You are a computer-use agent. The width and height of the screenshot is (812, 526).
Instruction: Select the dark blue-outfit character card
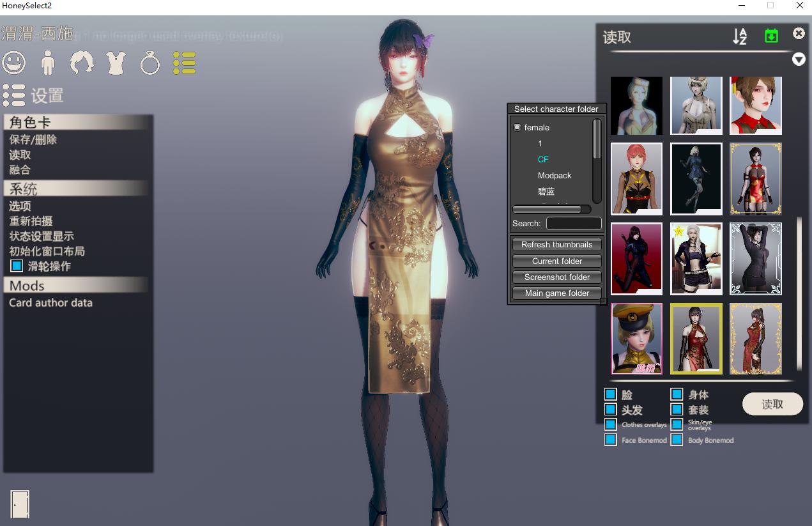point(696,178)
